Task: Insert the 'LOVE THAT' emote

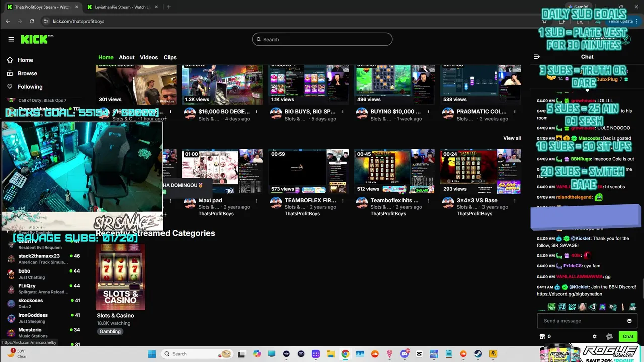Action: coord(552,307)
